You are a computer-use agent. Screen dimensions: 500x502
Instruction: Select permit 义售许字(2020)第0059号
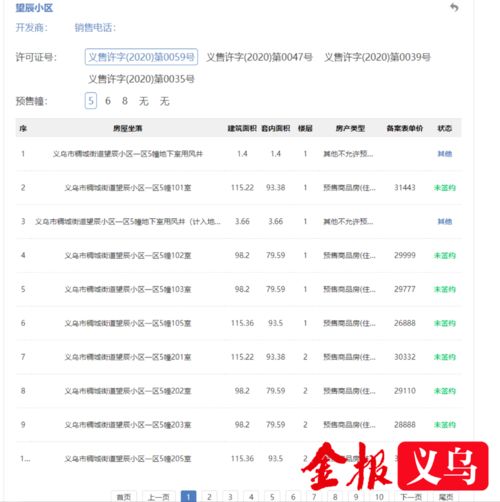(141, 57)
